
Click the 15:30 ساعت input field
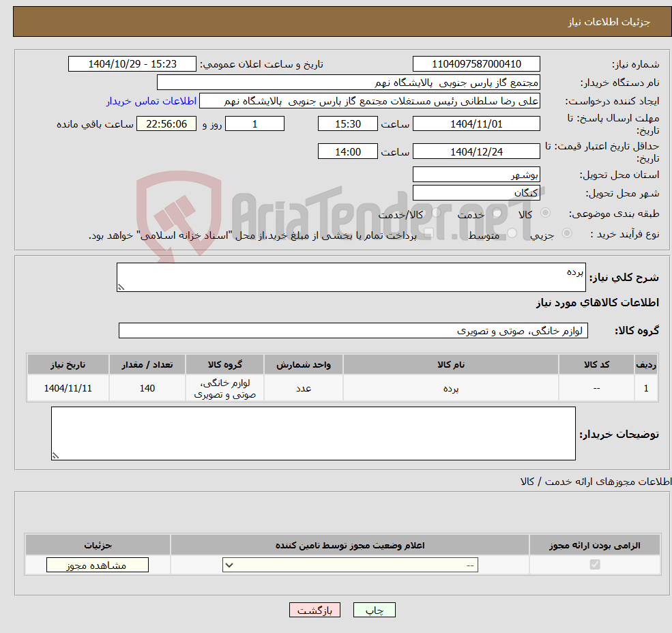(348, 123)
